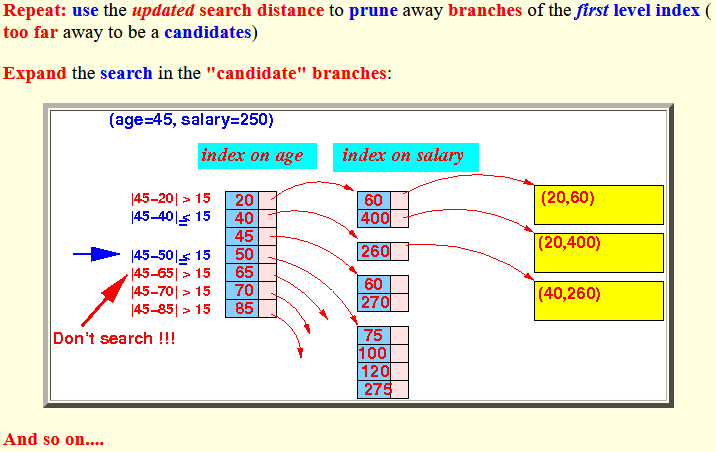
Task: Click age index cell 65
Action: 242,273
